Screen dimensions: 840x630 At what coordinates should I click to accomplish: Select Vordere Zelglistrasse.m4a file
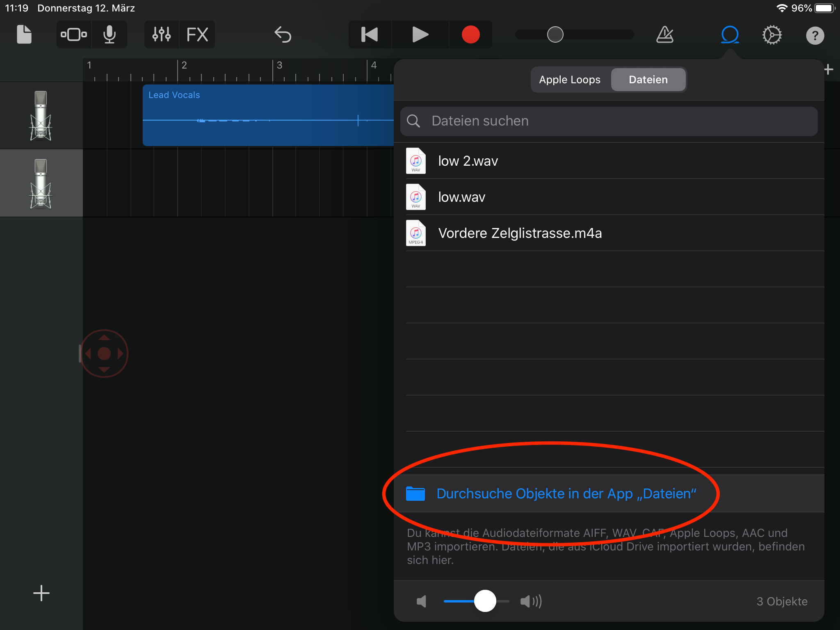519,233
